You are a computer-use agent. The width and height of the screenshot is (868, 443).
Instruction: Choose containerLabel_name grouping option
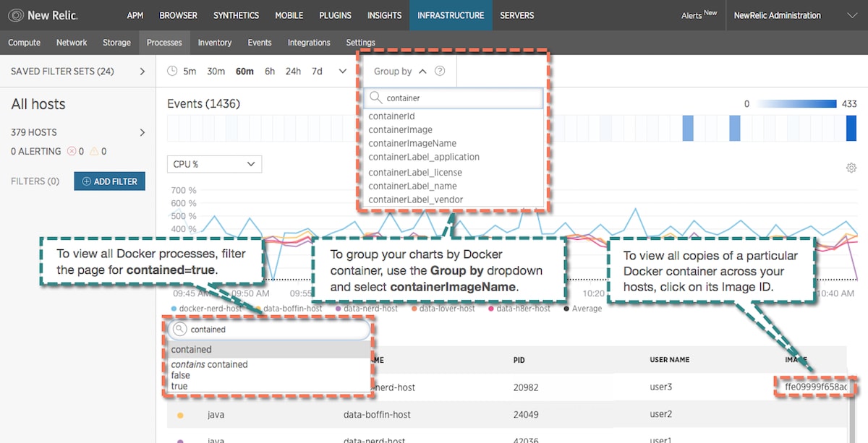tap(412, 186)
